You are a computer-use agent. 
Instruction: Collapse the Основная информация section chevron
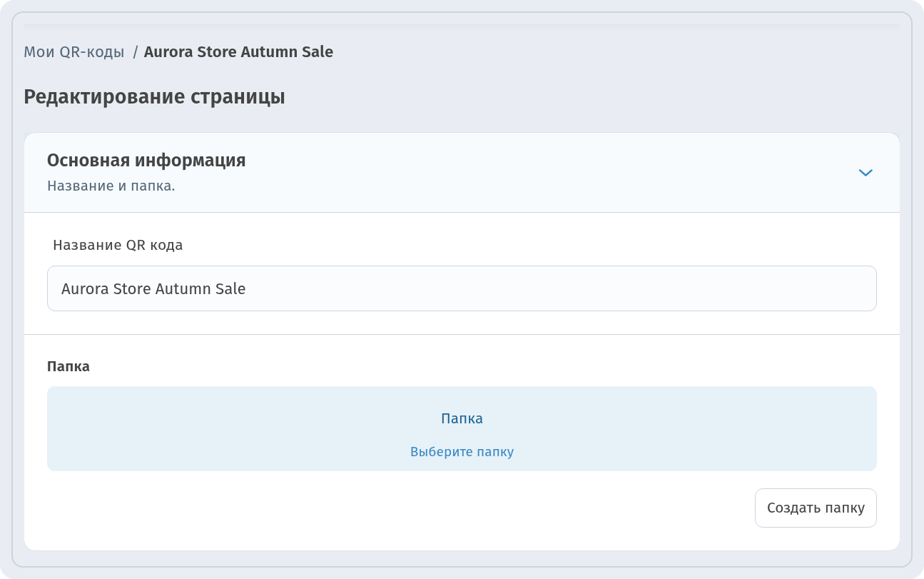click(865, 173)
